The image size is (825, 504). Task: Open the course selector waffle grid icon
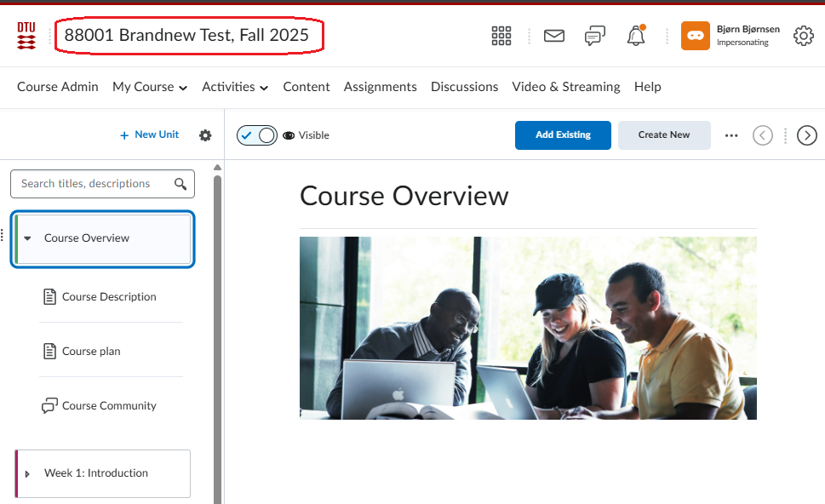(501, 36)
